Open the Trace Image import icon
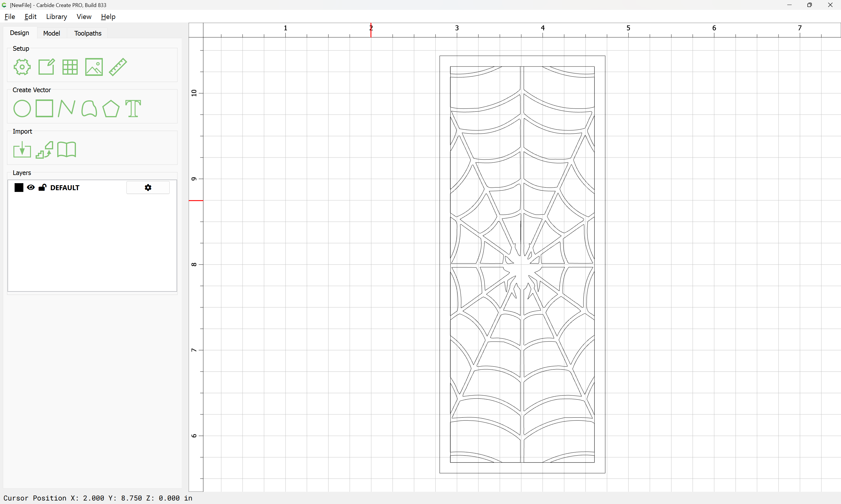This screenshot has width=841, height=504. point(44,150)
